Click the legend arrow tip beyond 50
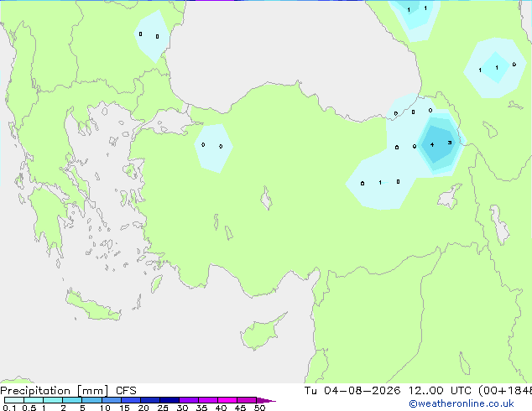The image size is (532, 411). point(266,400)
